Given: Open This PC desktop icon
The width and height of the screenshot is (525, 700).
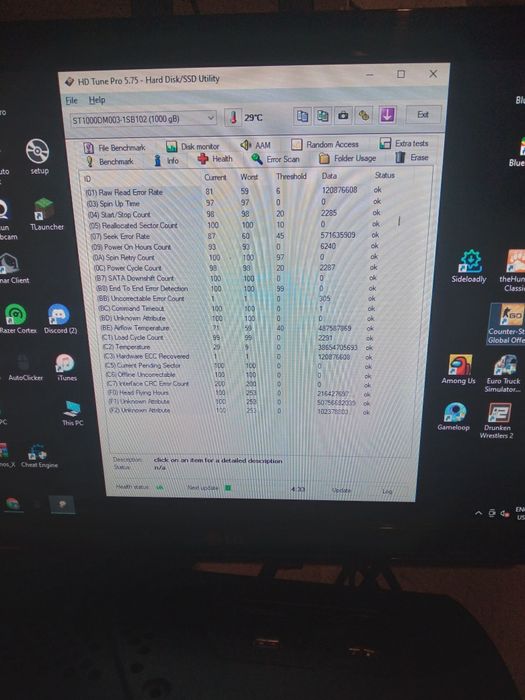Looking at the screenshot, I should pos(72,413).
